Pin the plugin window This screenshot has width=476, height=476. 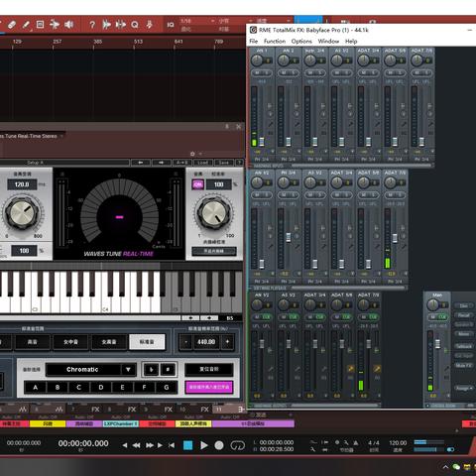coord(227,126)
